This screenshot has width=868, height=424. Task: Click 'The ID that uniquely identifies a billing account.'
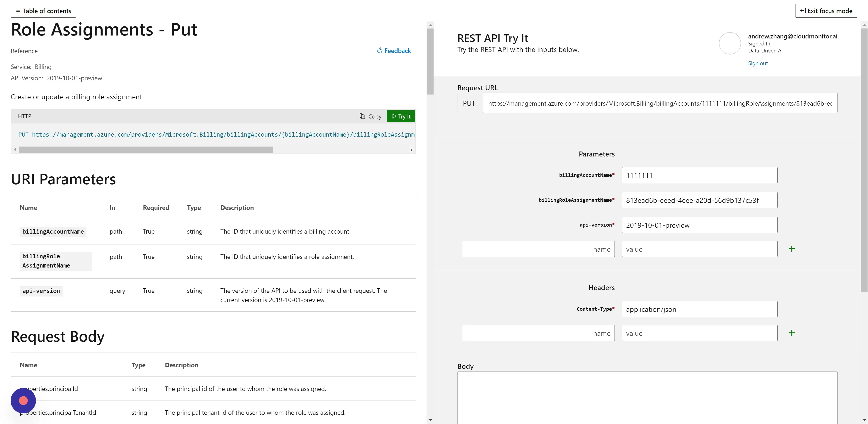point(285,231)
